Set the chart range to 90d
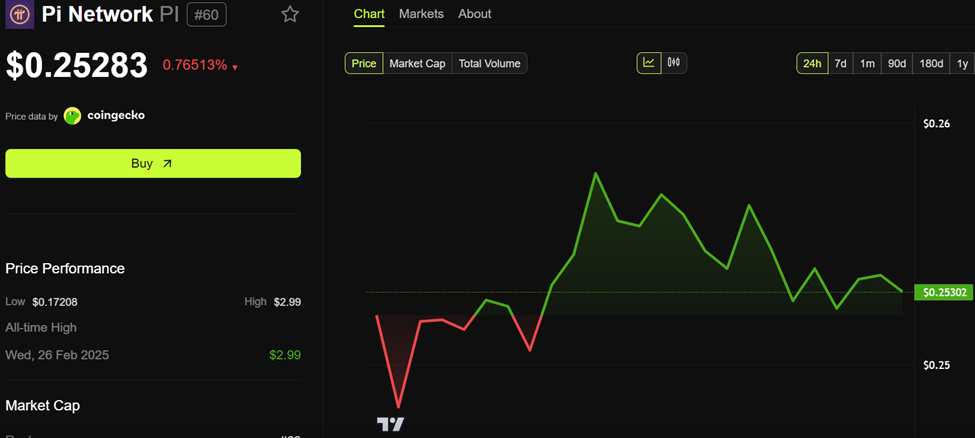 (x=897, y=63)
